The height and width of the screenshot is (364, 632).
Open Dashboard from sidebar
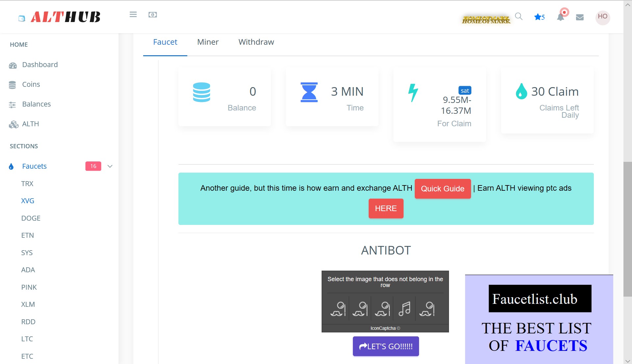40,65
